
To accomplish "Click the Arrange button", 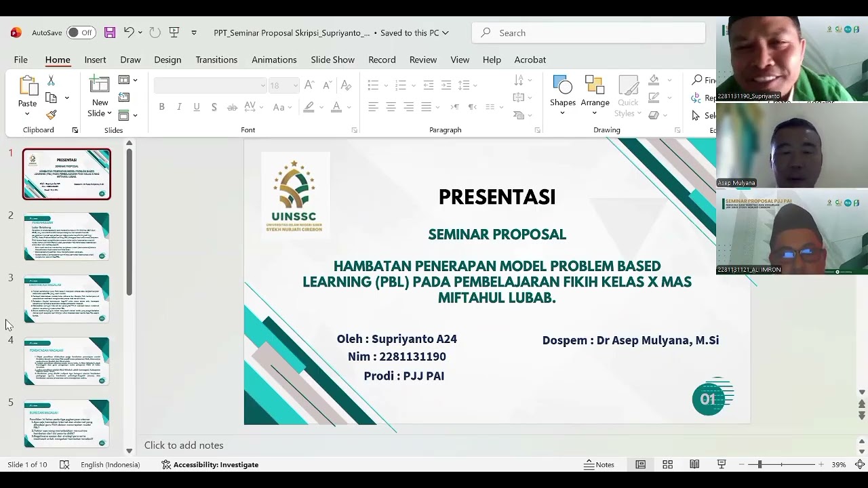I will tap(595, 96).
